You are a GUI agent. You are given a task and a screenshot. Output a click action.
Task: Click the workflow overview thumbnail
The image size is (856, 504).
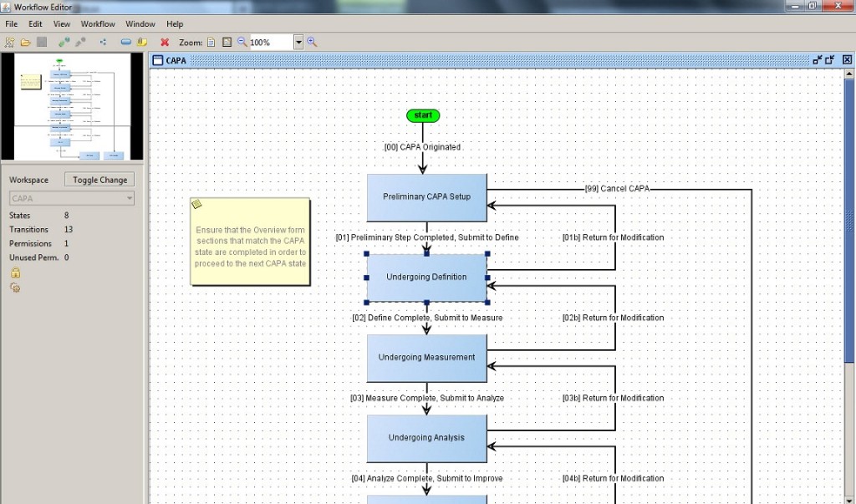pyautogui.click(x=72, y=106)
